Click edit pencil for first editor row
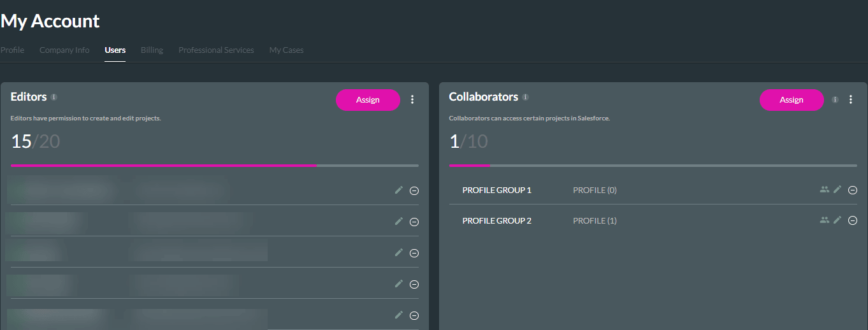Viewport: 868px width, 330px height. [x=399, y=190]
